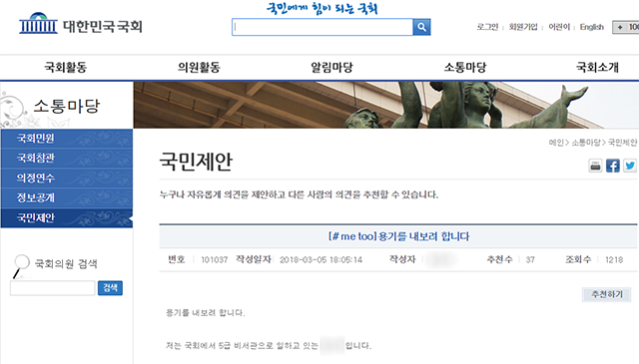The width and height of the screenshot is (639, 364).
Task: Click the magnifying glass beside 국회의원 검색
Action: pyautogui.click(x=21, y=265)
